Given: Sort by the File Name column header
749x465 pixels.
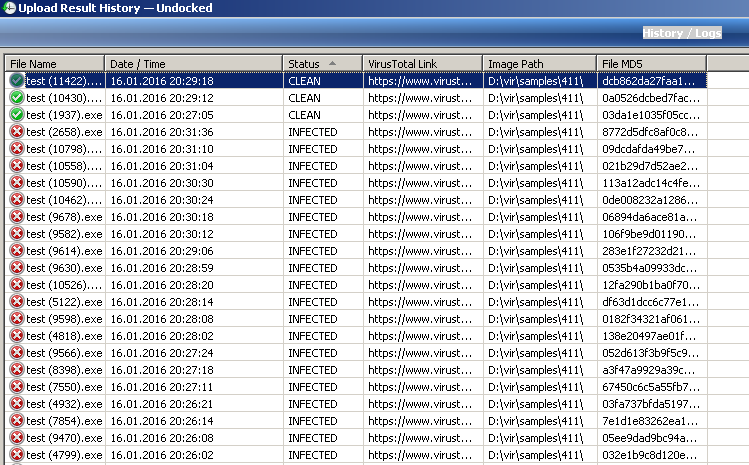Looking at the screenshot, I should 54,64.
